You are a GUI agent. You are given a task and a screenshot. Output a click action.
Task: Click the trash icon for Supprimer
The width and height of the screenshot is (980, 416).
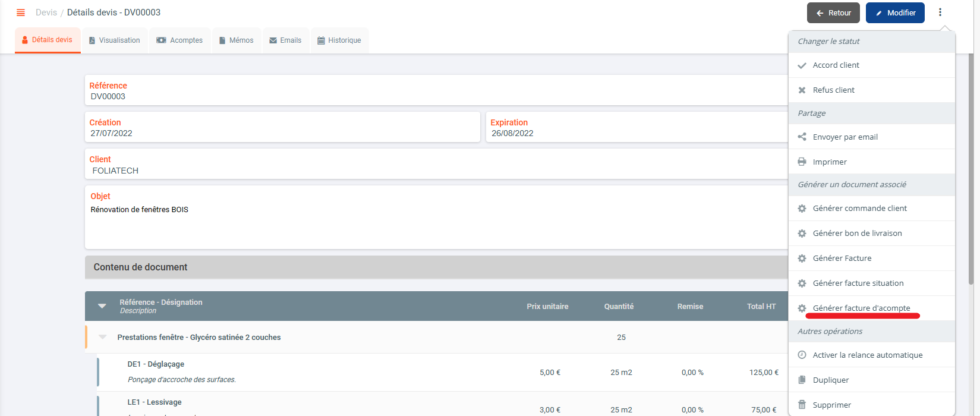802,405
